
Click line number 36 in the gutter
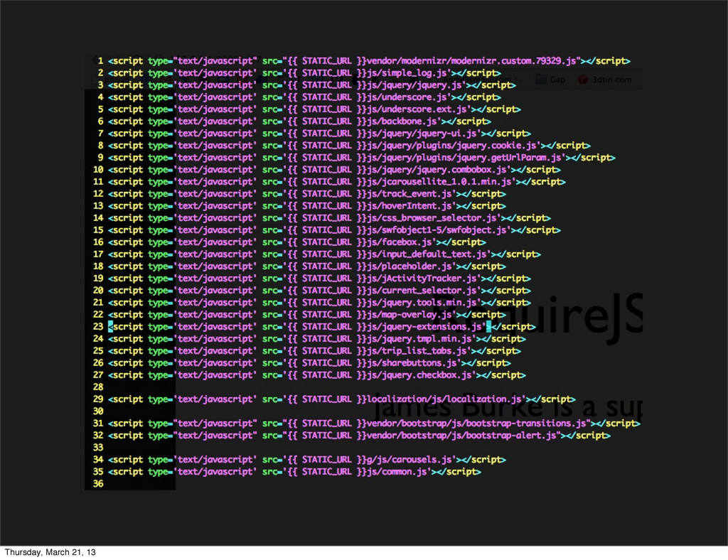pos(98,483)
